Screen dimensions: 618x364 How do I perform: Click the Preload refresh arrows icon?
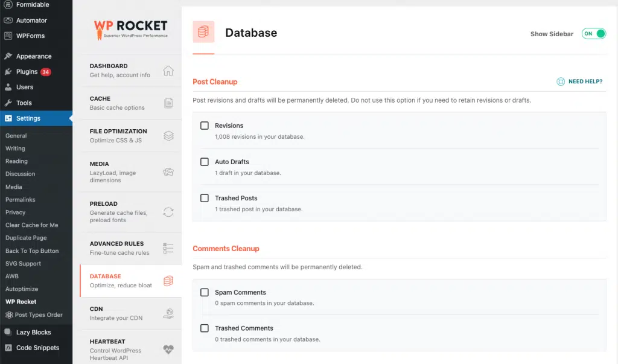click(x=168, y=212)
